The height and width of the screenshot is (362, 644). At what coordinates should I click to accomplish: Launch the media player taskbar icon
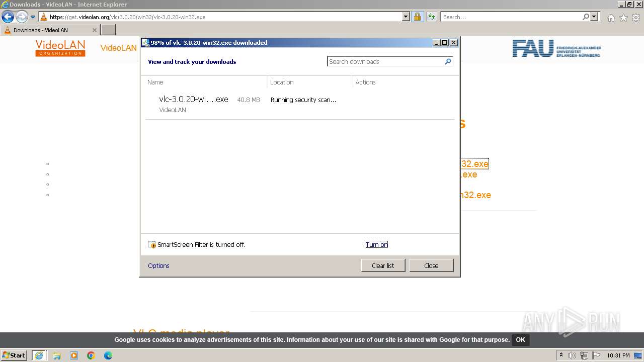[x=74, y=355]
